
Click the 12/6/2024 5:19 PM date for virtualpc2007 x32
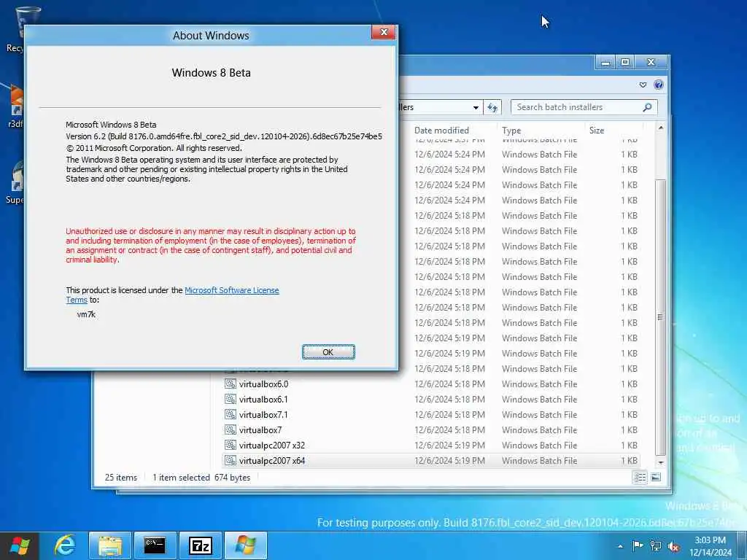[449, 446]
